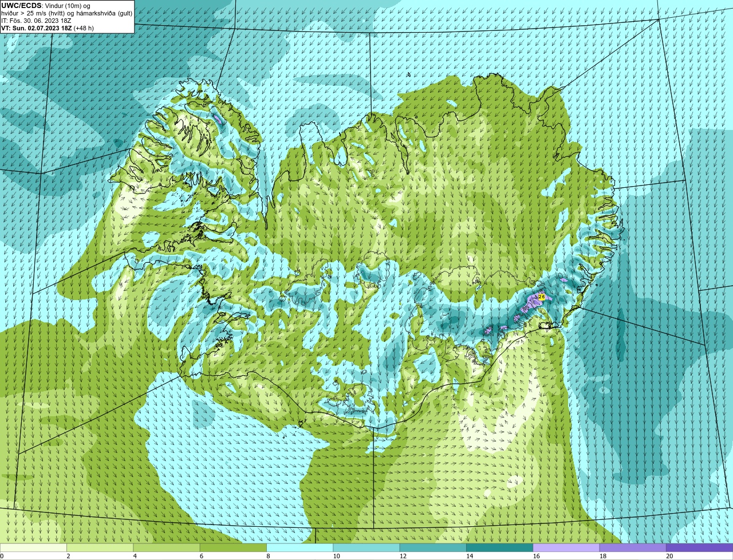Click the 10–12 m/s turquoise legend swatch
The height and width of the screenshot is (560, 733).
(366, 547)
